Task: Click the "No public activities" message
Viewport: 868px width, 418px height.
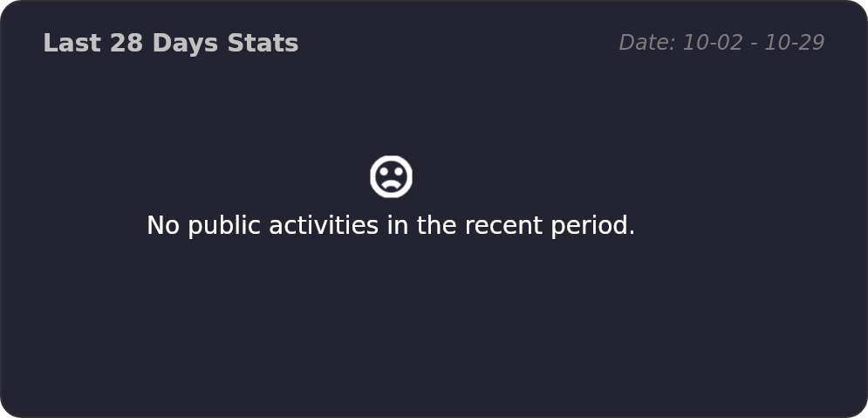Action: click(391, 226)
